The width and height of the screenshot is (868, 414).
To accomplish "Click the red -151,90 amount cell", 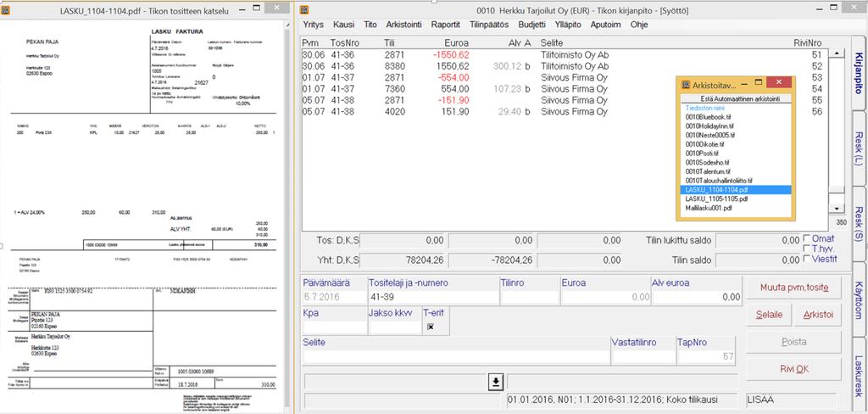I will pos(455,100).
